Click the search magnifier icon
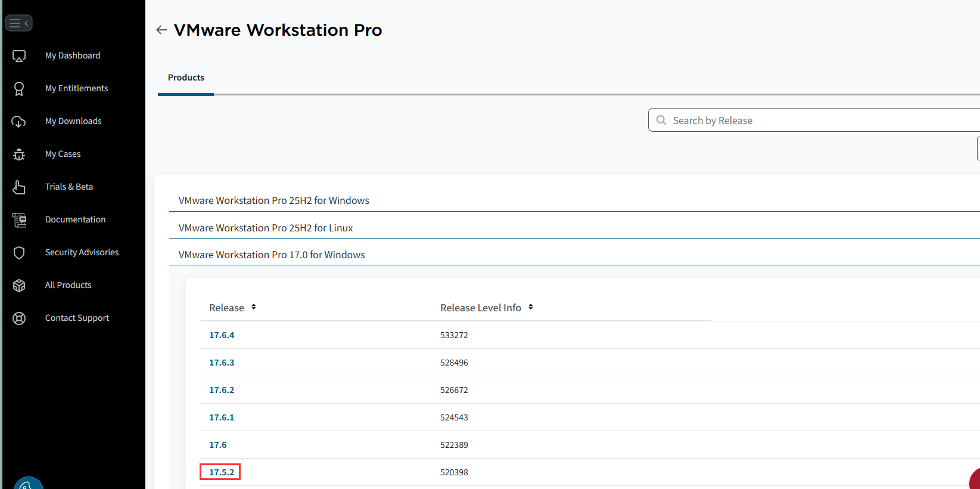The height and width of the screenshot is (489, 980). pyautogui.click(x=661, y=120)
